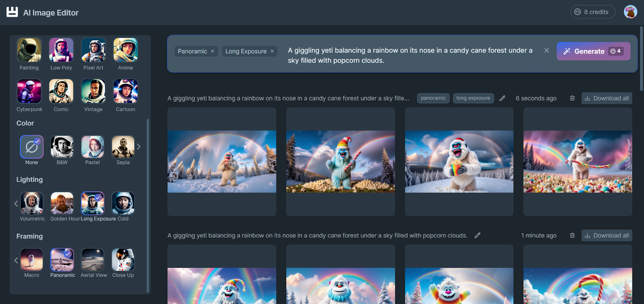This screenshot has width=644, height=304.
Task: Delete the 6 seconds ago generation
Action: click(x=572, y=98)
